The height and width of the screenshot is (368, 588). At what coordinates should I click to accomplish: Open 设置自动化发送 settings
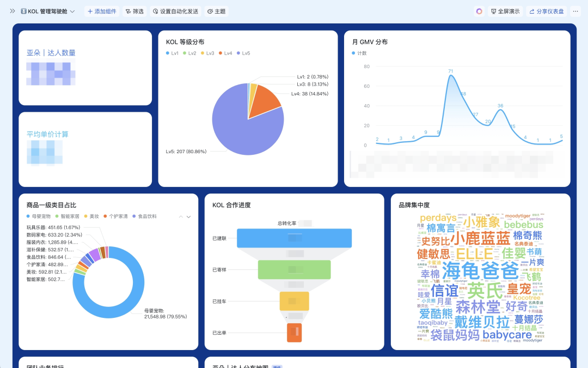pyautogui.click(x=175, y=11)
